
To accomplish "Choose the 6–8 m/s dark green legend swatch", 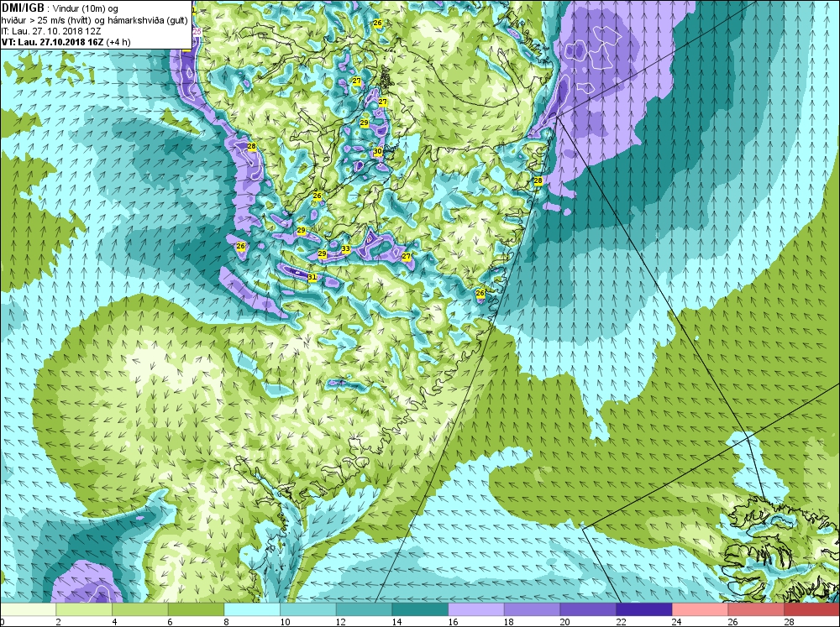I will pos(196,610).
